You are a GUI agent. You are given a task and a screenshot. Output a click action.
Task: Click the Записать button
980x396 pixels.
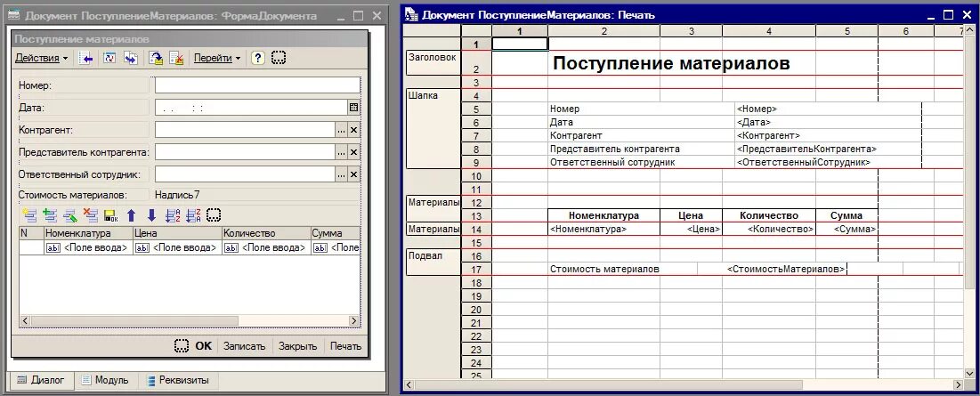click(245, 346)
